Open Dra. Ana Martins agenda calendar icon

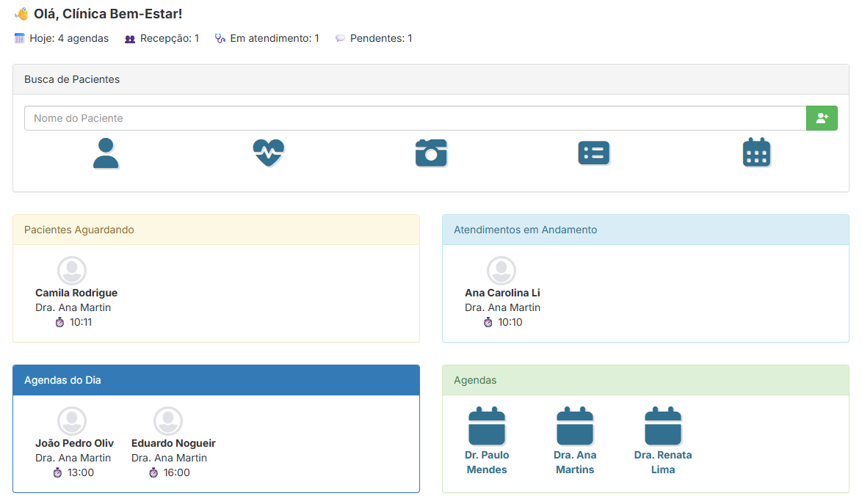click(575, 426)
